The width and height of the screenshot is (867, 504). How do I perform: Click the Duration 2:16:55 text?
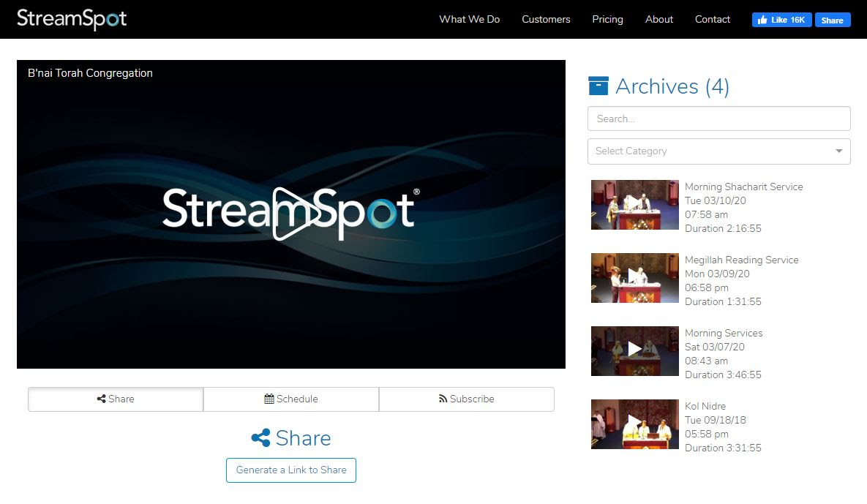click(724, 228)
